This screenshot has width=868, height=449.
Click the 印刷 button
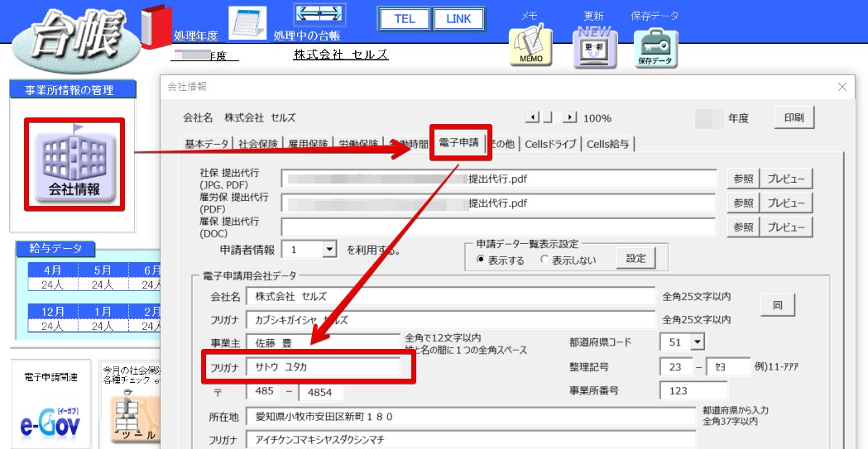(794, 117)
